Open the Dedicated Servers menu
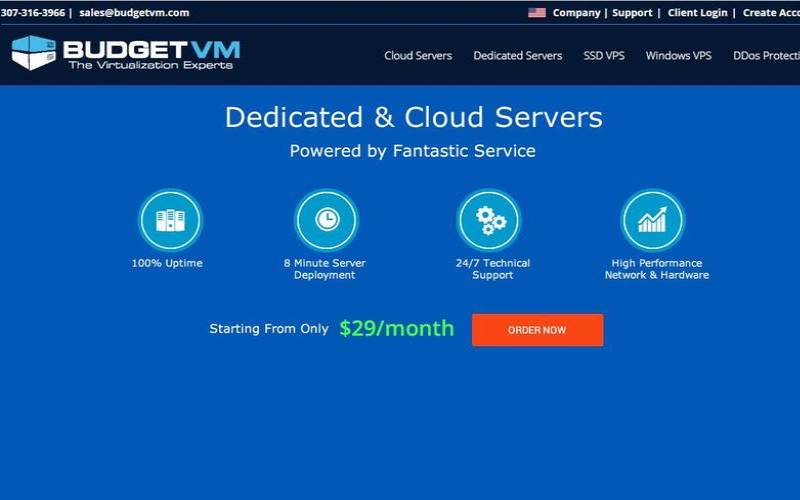 pos(517,56)
